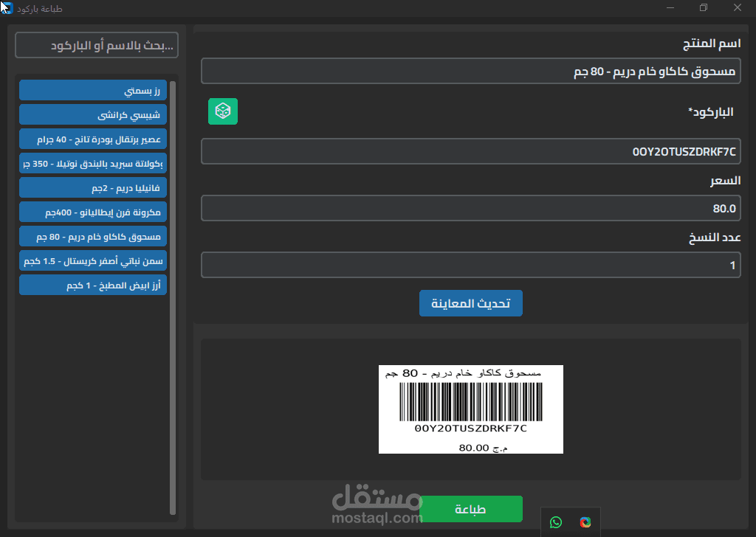
Task: Click the search box بحث بالاسم أو الباركود
Action: pyautogui.click(x=97, y=45)
